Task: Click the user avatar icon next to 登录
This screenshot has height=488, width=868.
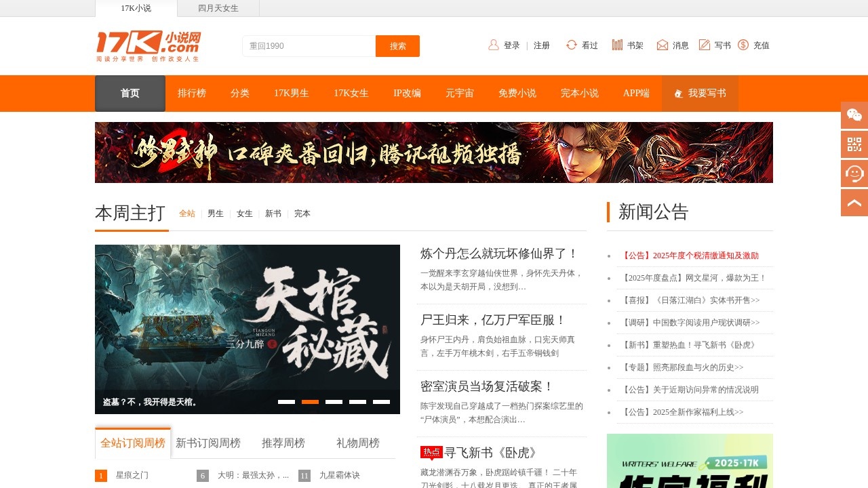Action: [x=492, y=45]
